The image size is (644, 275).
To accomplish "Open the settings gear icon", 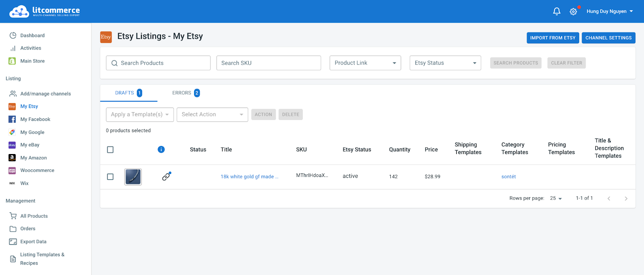I will click(x=573, y=11).
